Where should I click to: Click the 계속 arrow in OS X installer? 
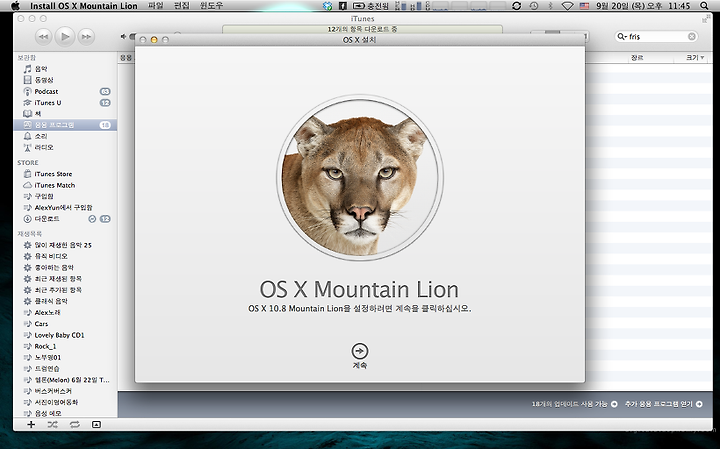pos(360,351)
